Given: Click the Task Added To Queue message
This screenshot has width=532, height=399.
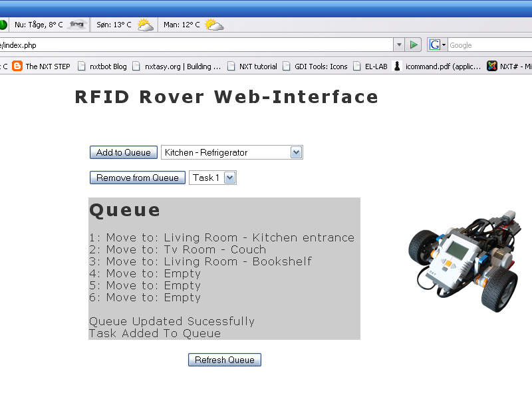Looking at the screenshot, I should click(155, 333).
